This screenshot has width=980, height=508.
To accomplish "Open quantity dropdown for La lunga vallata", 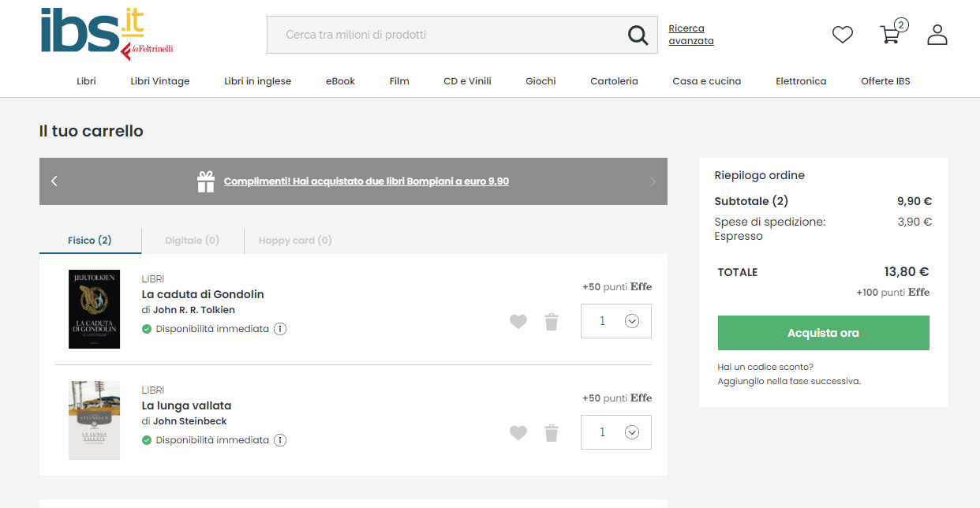I will [x=631, y=432].
